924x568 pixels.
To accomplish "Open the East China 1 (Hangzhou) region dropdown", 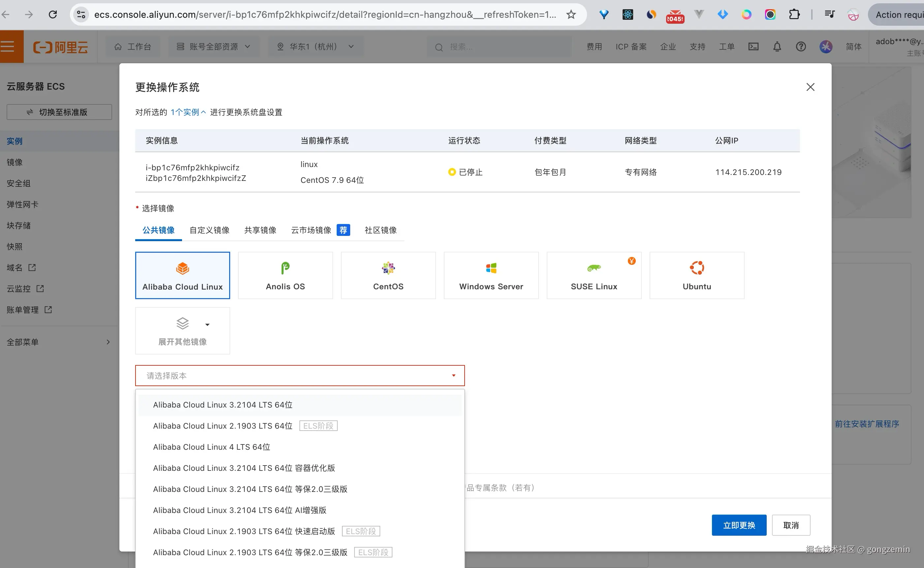I will pos(316,46).
